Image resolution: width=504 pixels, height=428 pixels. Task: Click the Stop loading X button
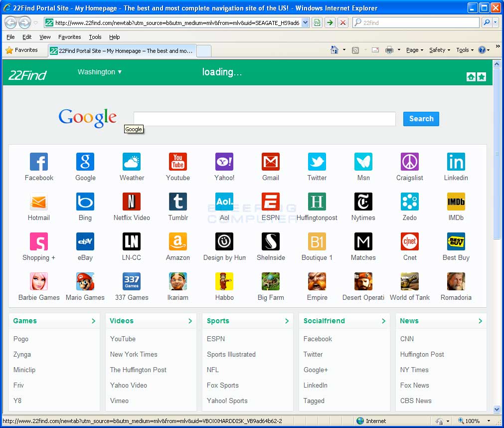point(343,22)
